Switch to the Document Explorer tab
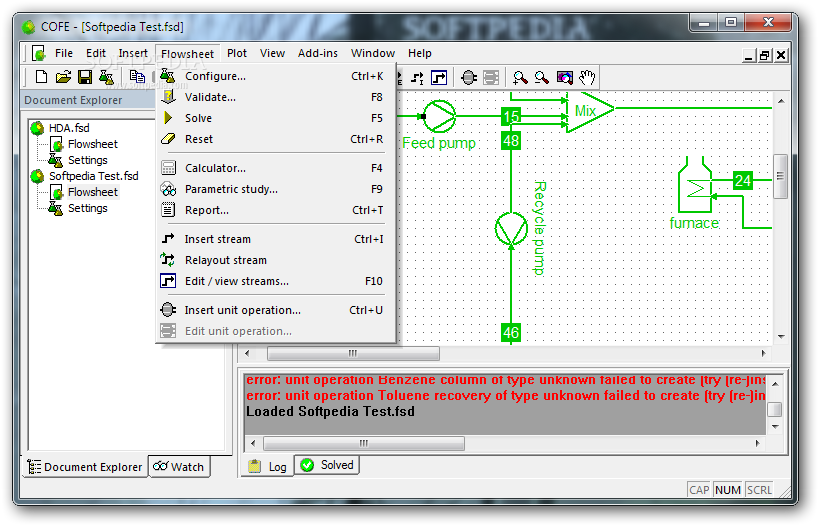 coord(86,466)
